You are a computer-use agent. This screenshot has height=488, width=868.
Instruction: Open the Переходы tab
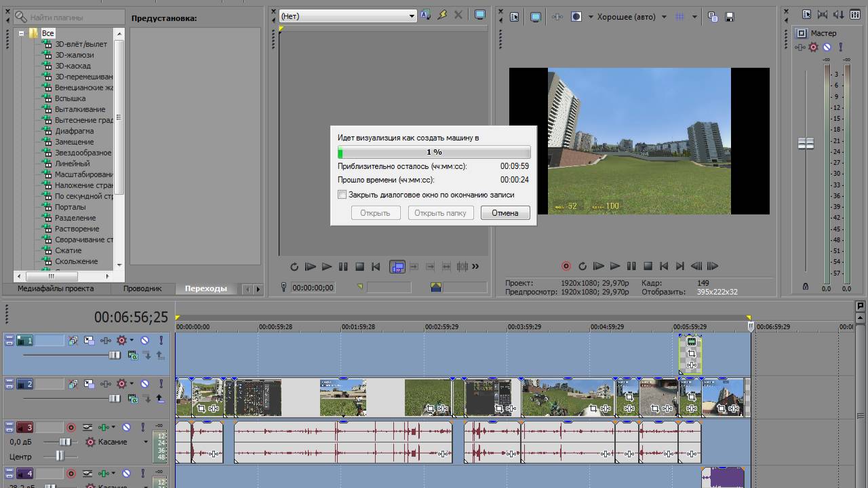click(206, 288)
